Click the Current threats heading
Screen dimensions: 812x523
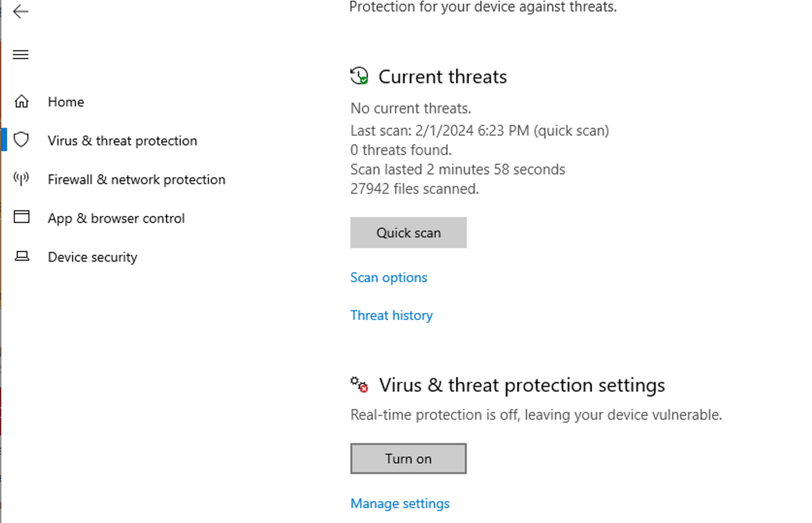pyautogui.click(x=442, y=77)
